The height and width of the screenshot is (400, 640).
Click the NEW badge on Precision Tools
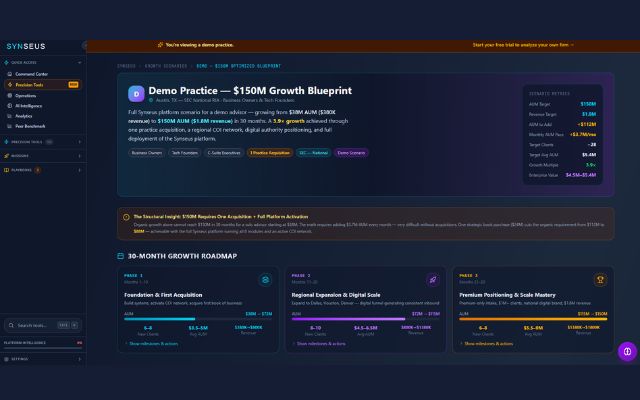tap(73, 85)
